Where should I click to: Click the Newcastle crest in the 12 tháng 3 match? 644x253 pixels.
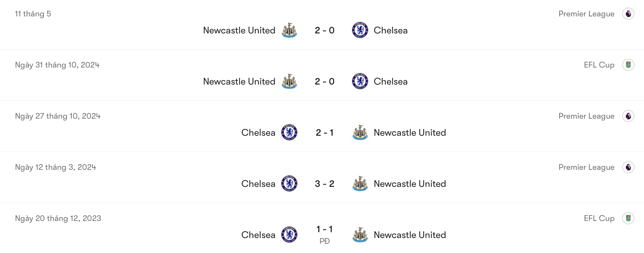point(360,183)
